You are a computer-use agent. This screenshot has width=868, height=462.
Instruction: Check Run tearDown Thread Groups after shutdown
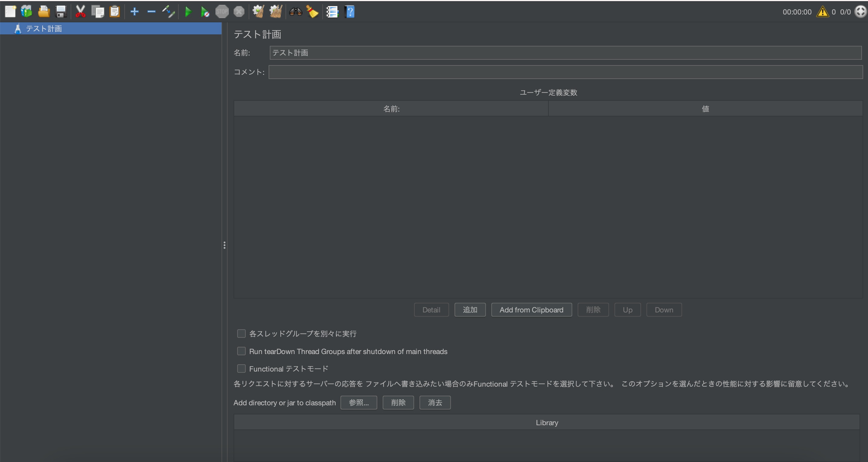click(x=241, y=351)
